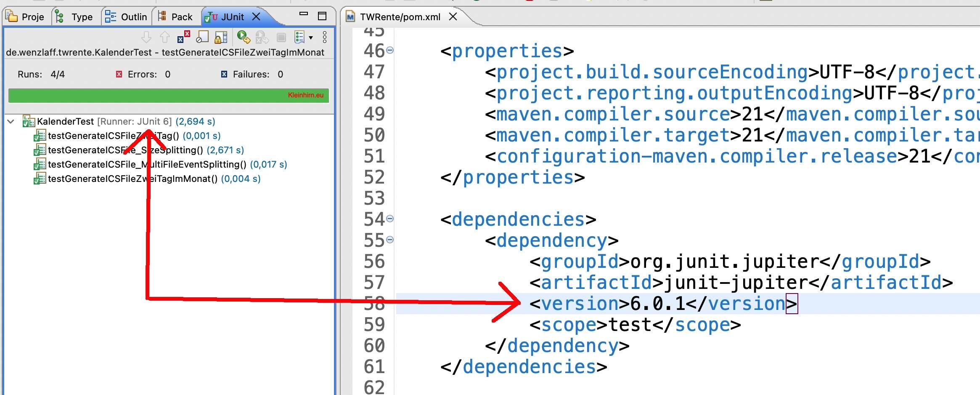The height and width of the screenshot is (395, 980).
Task: Fold the dependencies block at line 54
Action: click(x=390, y=219)
